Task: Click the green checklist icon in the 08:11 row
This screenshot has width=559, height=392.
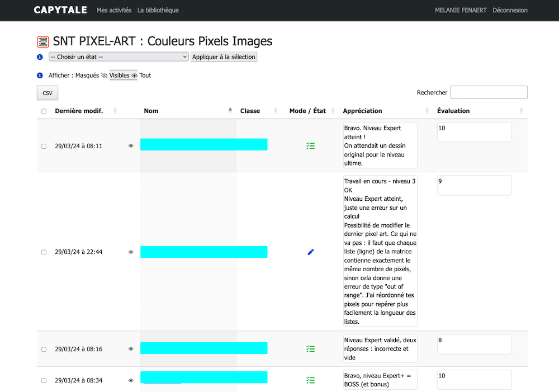Action: coord(311,146)
